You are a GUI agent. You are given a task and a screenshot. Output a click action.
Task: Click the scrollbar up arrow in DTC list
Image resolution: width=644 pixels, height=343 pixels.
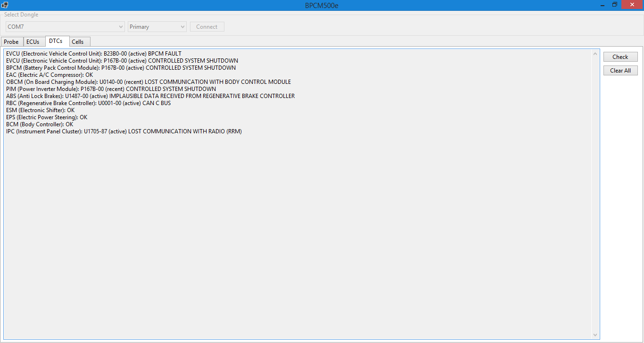click(595, 54)
